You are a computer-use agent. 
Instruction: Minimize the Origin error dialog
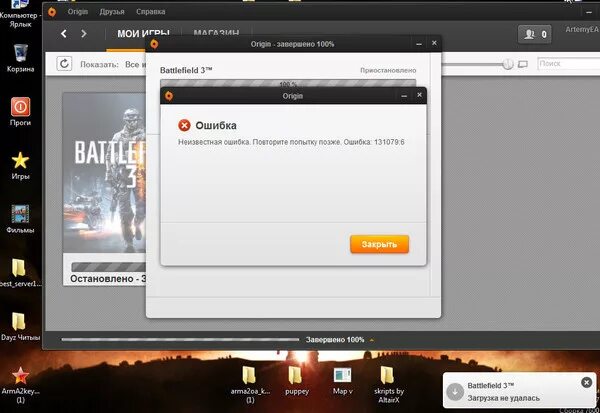(404, 96)
